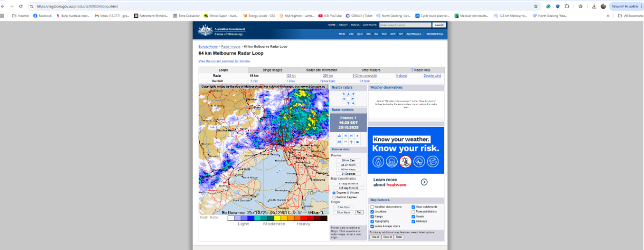Click the heatwave icon in the banner

tap(405, 161)
